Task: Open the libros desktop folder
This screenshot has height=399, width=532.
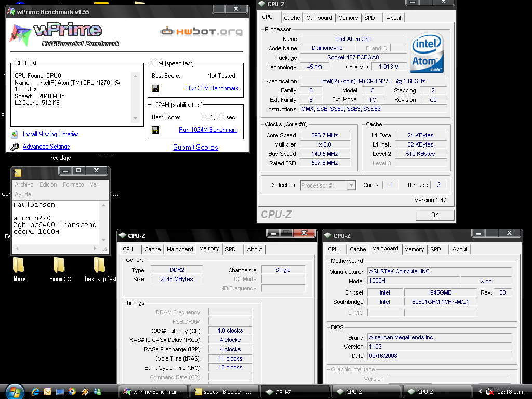Action: pos(20,270)
